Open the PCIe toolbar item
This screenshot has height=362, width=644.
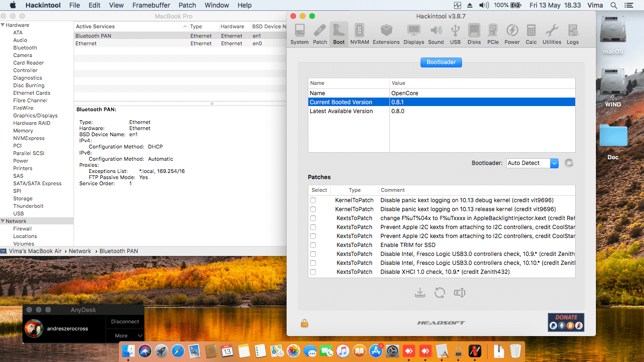(x=493, y=34)
